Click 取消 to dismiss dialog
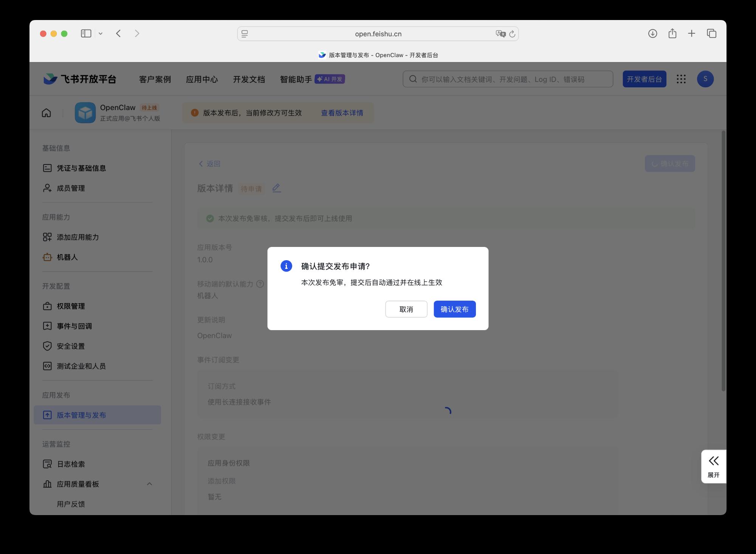Screen dimensions: 756x554 click(406, 309)
